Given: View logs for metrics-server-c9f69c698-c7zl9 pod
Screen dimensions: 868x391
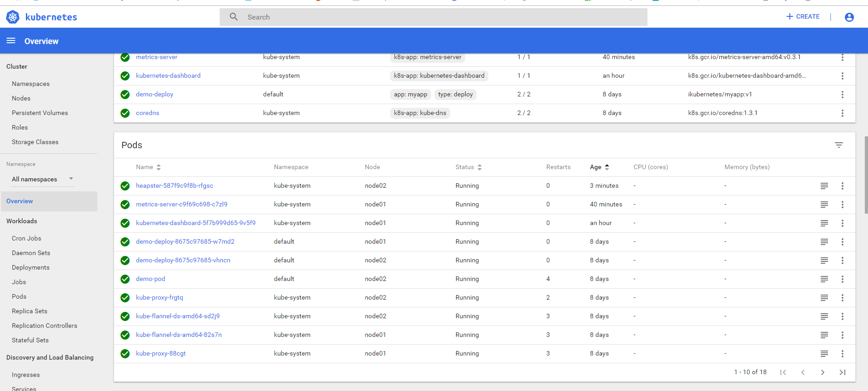Looking at the screenshot, I should [824, 205].
